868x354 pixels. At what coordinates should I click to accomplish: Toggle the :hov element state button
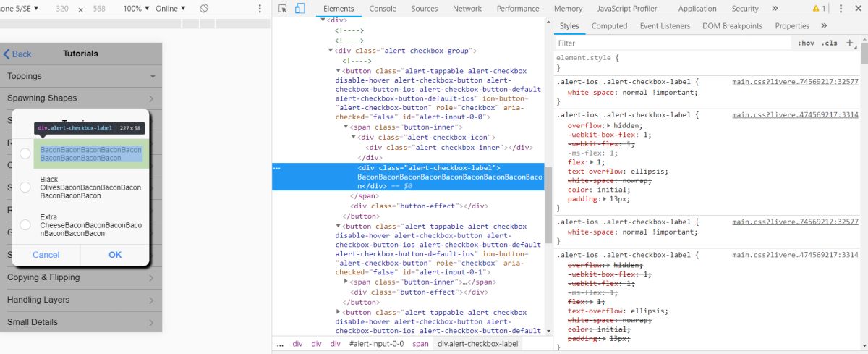807,43
